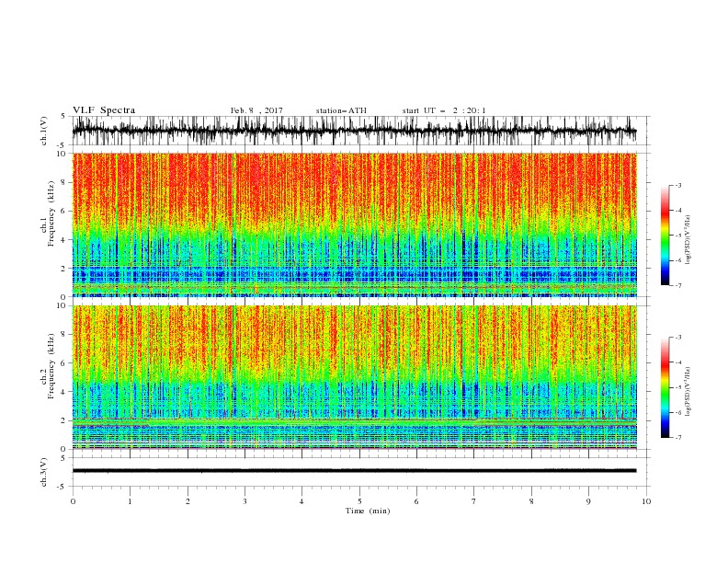Click the "8" kHz tick on ch.1 frequency axis
Screen dimensions: 728x563
point(65,182)
